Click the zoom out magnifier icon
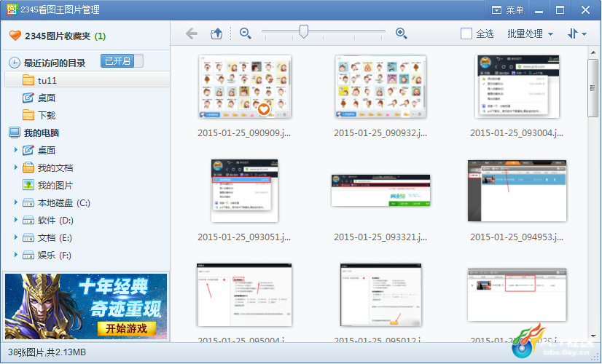 tap(246, 33)
